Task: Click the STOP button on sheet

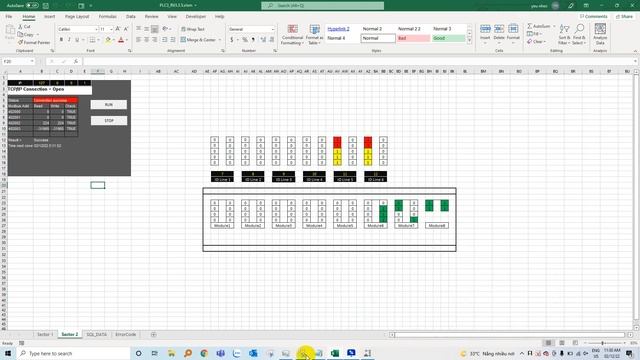Action: [x=109, y=121]
